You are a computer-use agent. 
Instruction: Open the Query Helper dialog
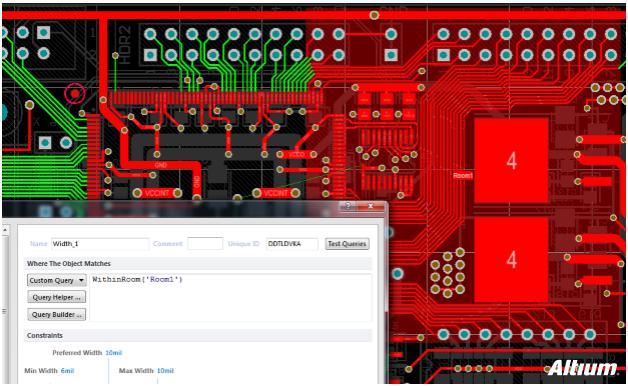tap(56, 297)
